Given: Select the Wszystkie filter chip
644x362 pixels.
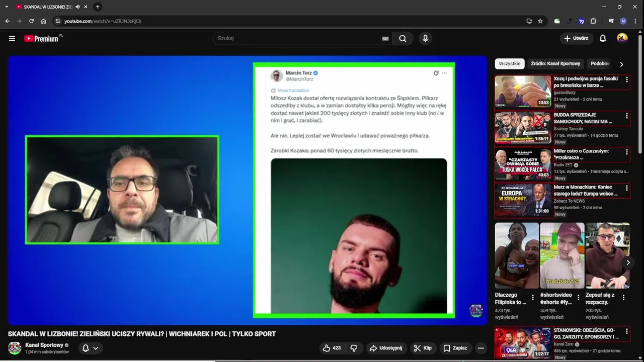Looking at the screenshot, I should pos(510,64).
